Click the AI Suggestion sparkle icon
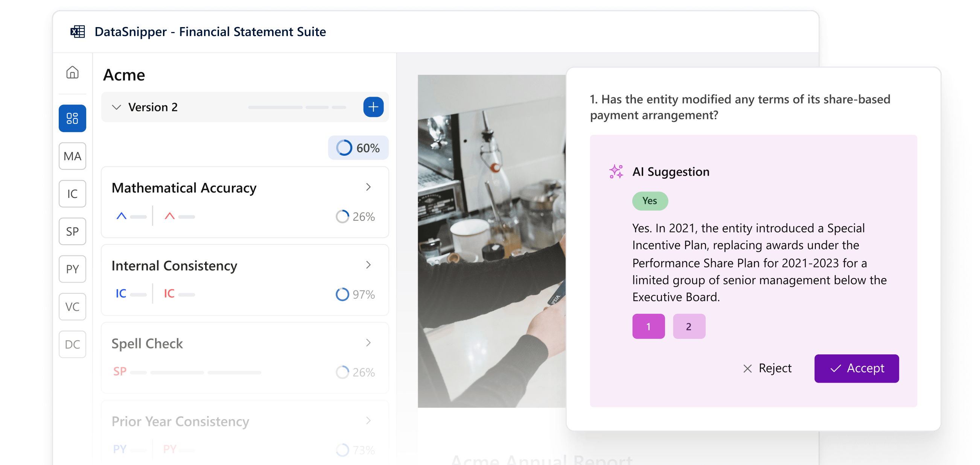Viewport: 980px width, 465px height. pyautogui.click(x=616, y=172)
